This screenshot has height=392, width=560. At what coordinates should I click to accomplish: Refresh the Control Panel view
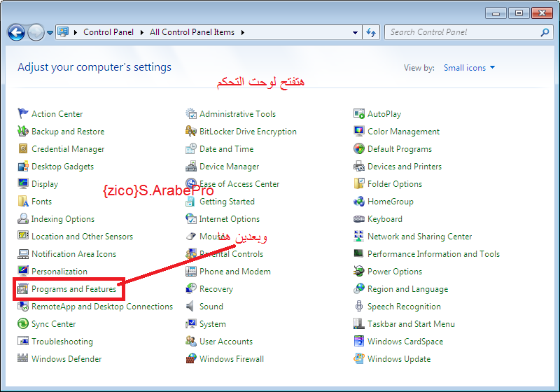371,32
